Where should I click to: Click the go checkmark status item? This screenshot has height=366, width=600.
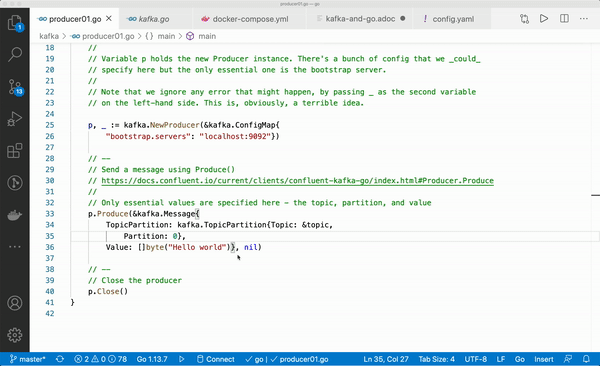(x=254, y=359)
